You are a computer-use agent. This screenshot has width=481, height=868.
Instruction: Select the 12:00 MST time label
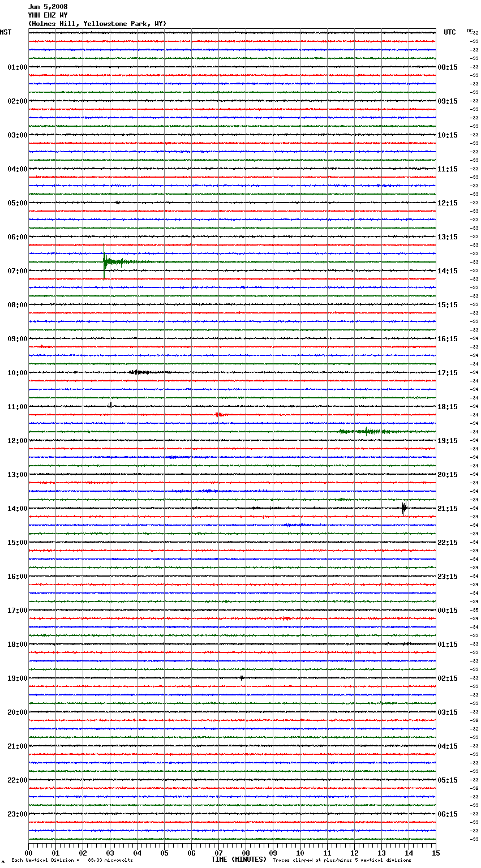pyautogui.click(x=18, y=441)
